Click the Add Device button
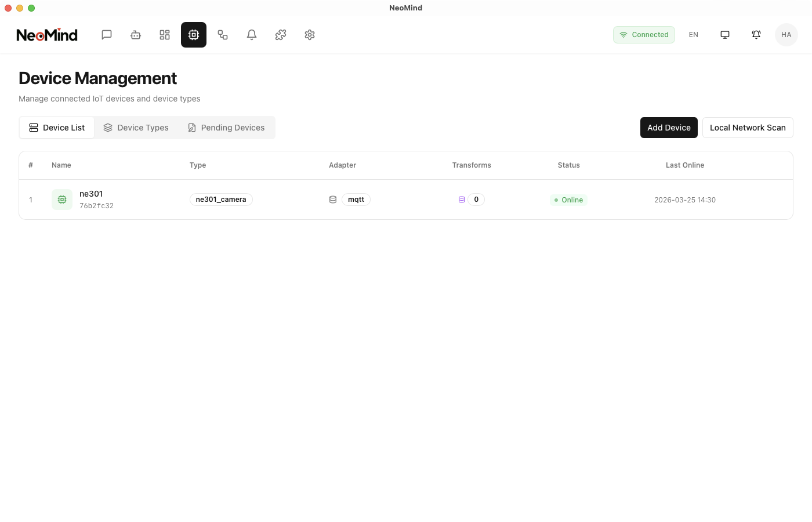This screenshot has height=522, width=812. click(x=669, y=128)
